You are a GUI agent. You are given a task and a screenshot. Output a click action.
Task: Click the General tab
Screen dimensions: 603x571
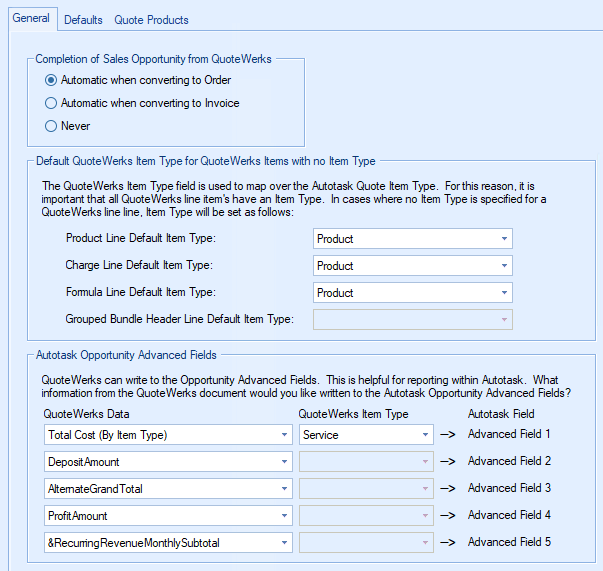30,18
